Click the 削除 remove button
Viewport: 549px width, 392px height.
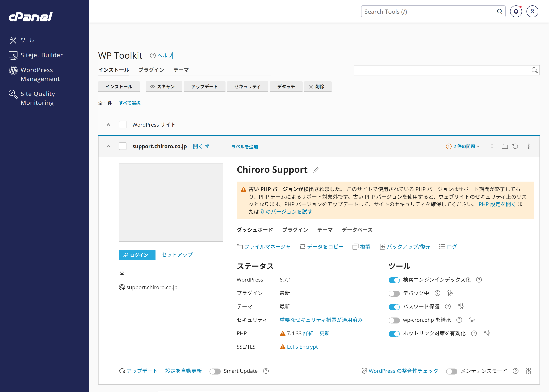[318, 87]
